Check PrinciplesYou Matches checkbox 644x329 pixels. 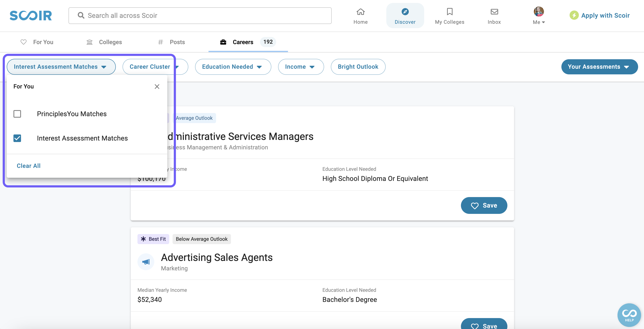pos(17,114)
